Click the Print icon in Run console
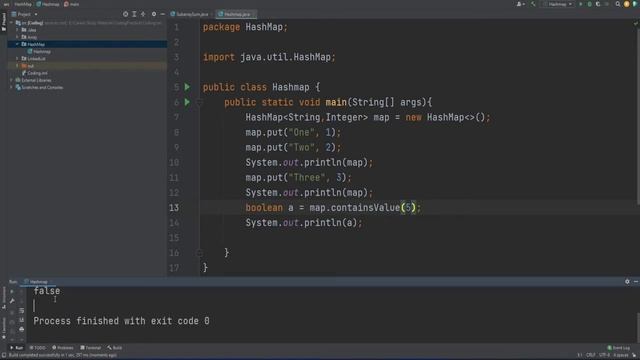Viewport: 640px width, 360px height. click(x=22, y=329)
